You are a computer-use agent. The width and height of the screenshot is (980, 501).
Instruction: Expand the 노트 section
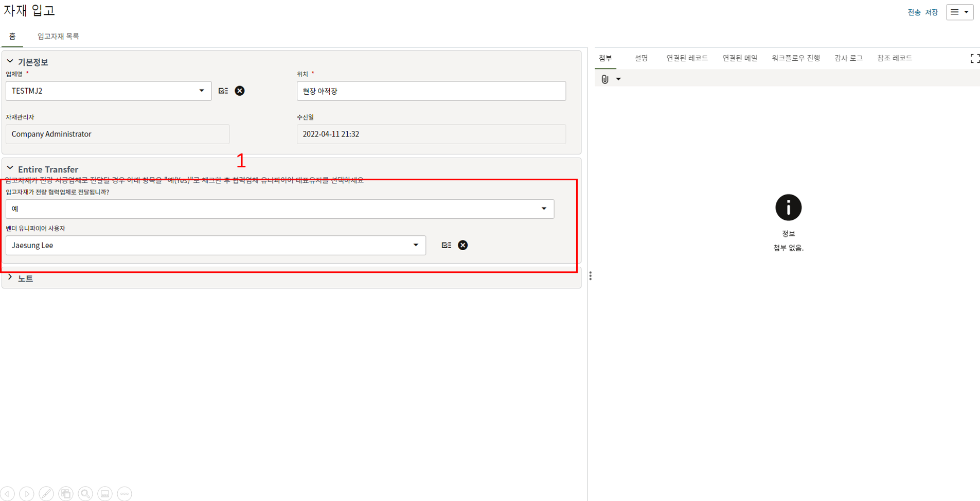click(10, 278)
